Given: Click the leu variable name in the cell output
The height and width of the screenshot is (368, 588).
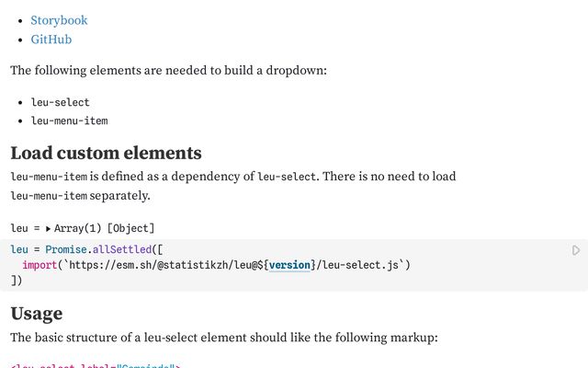Looking at the screenshot, I should click(x=19, y=228).
